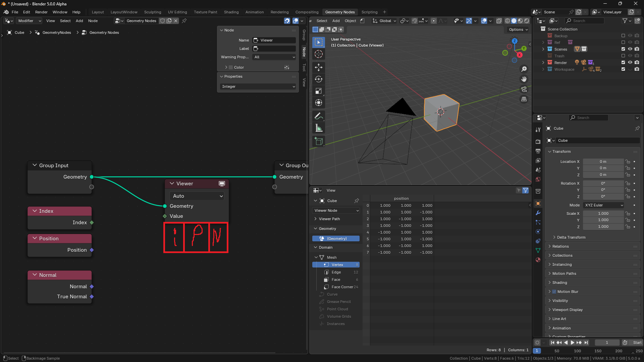This screenshot has width=644, height=362.
Task: Switch to the Shading workspace tab
Action: click(x=231, y=12)
